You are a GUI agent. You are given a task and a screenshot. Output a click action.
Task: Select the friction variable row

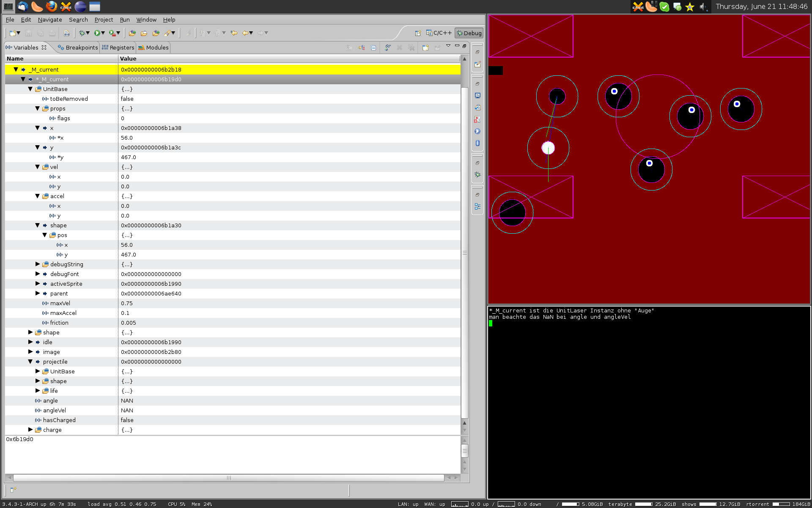233,323
